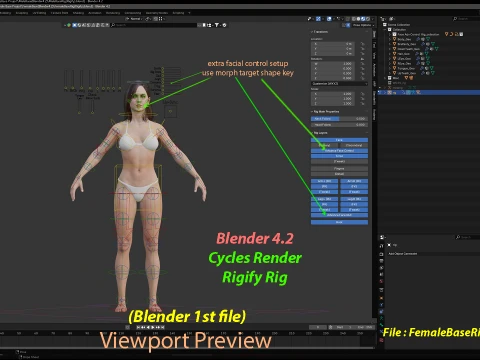
Task: Click the Properties editor search field
Action: [x=468, y=237]
